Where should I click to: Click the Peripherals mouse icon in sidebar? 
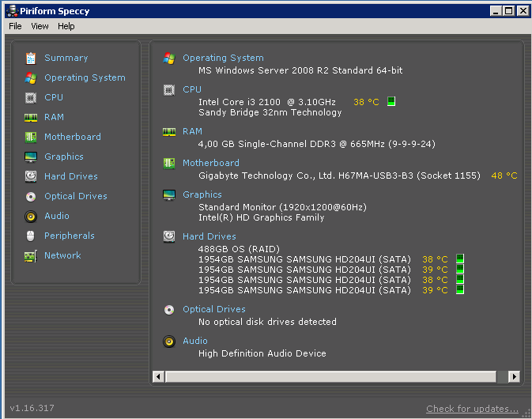(x=31, y=236)
